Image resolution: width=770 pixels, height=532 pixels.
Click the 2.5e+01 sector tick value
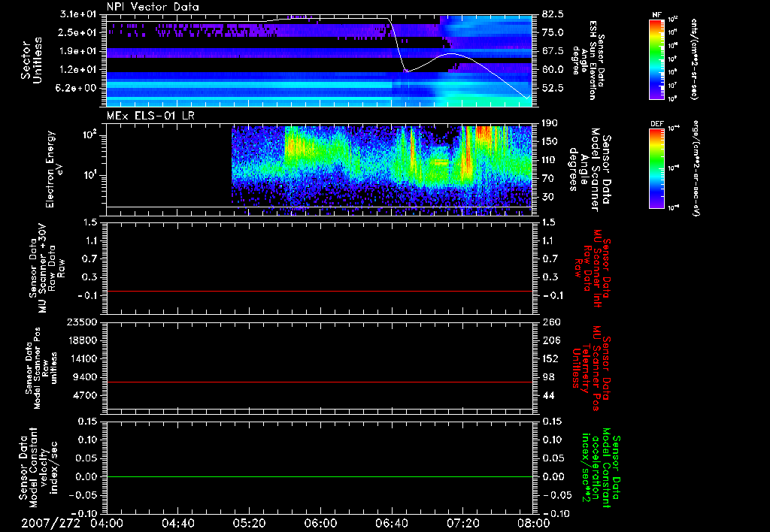point(78,32)
